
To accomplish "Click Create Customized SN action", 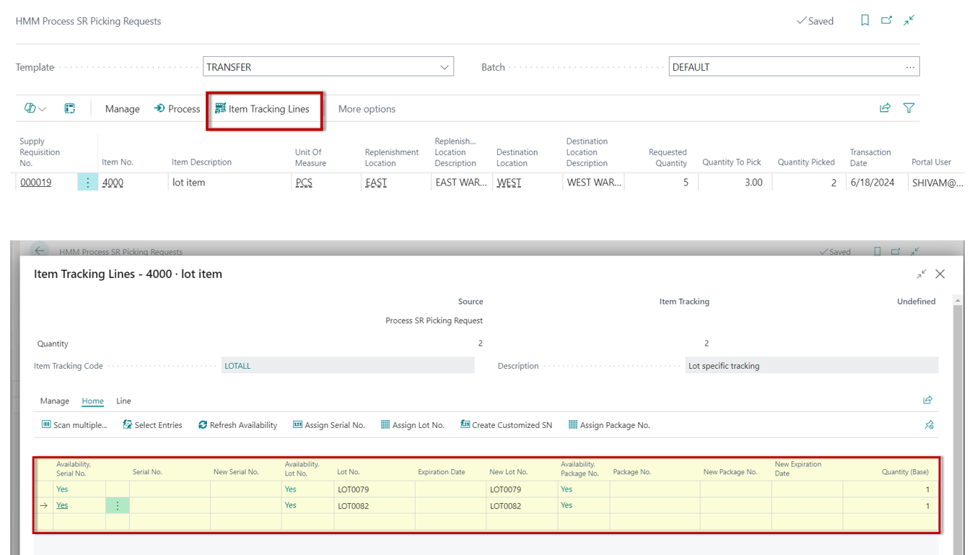I will point(506,425).
